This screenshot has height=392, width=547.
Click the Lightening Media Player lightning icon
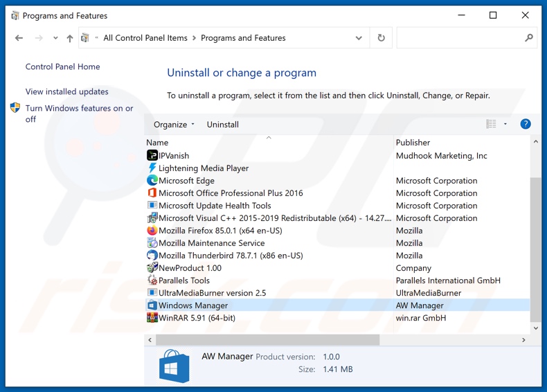point(152,168)
